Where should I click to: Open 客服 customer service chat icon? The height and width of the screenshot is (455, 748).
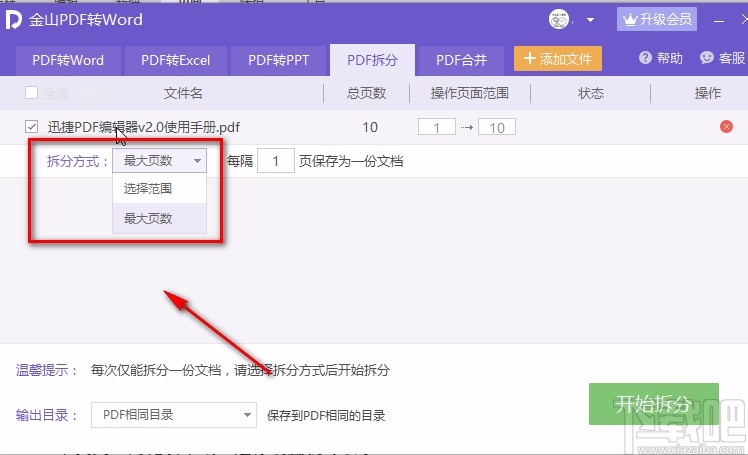point(722,58)
